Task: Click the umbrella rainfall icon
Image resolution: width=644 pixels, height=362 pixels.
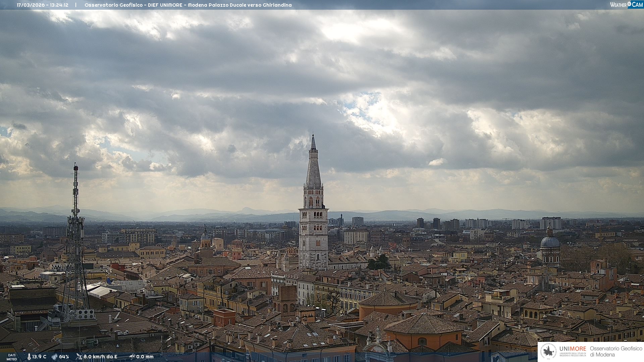Action: [132, 357]
